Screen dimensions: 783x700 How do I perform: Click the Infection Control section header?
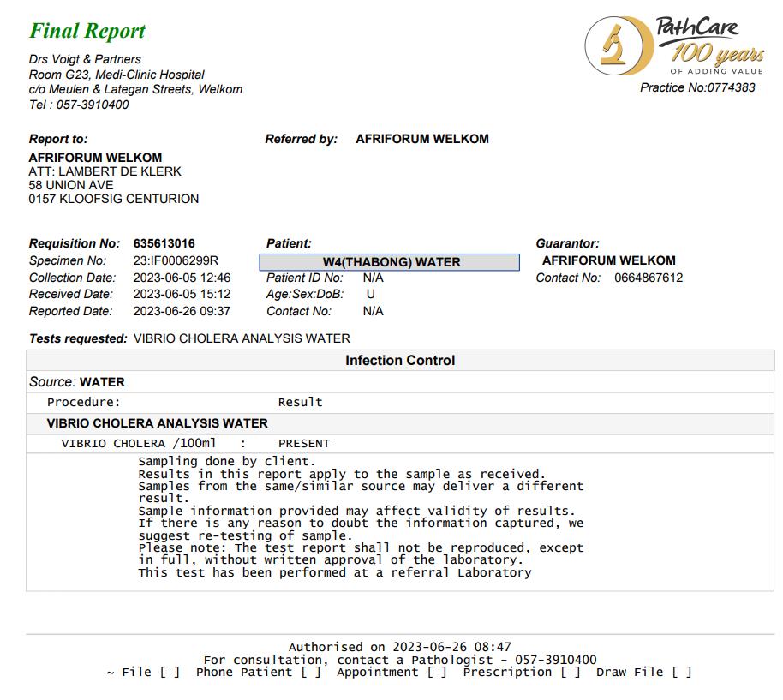[400, 361]
